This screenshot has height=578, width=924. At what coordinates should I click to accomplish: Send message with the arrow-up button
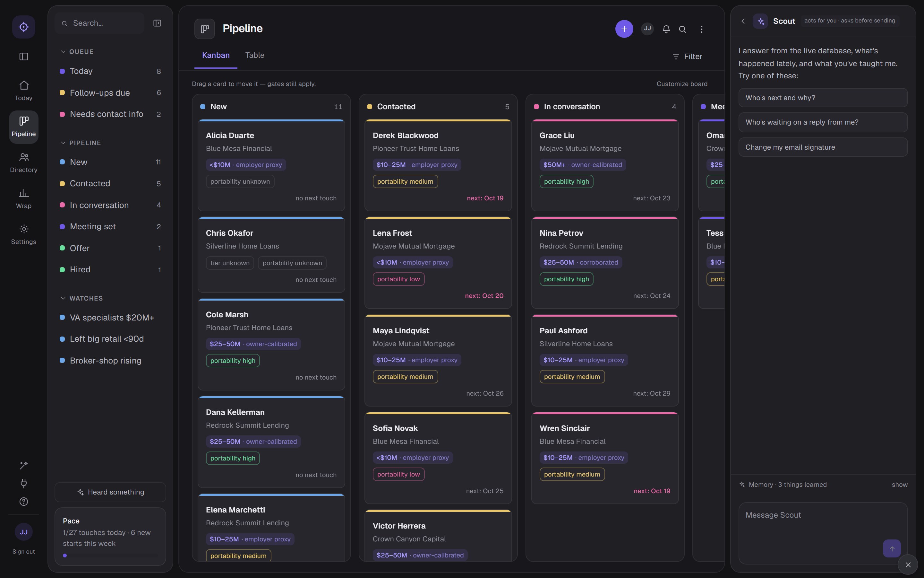tap(892, 548)
